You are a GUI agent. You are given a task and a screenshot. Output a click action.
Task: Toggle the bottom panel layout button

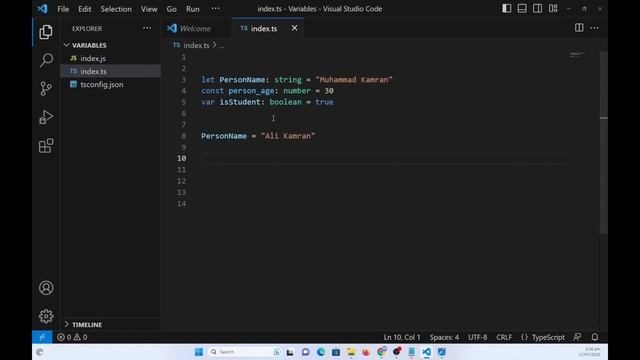tap(522, 9)
